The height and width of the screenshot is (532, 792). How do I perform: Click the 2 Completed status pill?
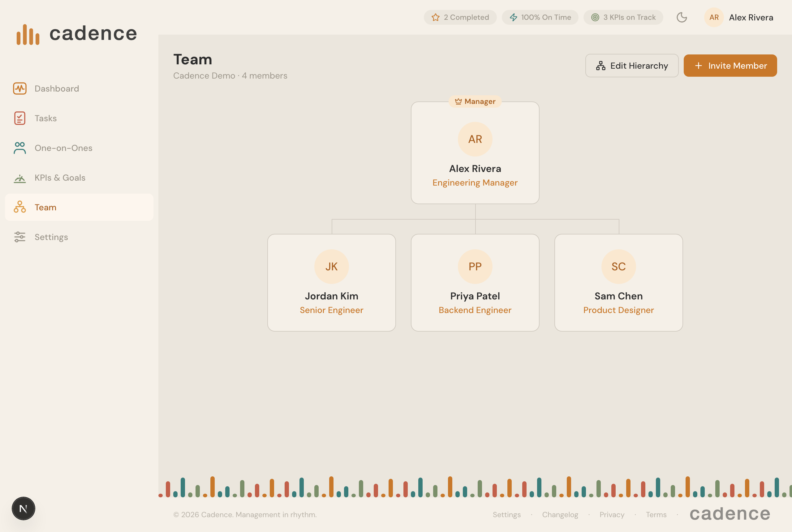click(460, 17)
